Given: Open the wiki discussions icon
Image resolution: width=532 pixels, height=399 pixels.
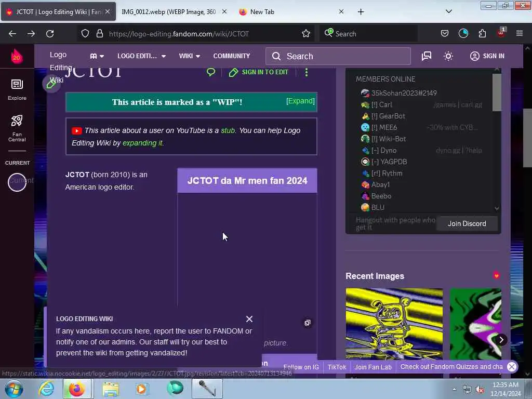Looking at the screenshot, I should point(426,56).
